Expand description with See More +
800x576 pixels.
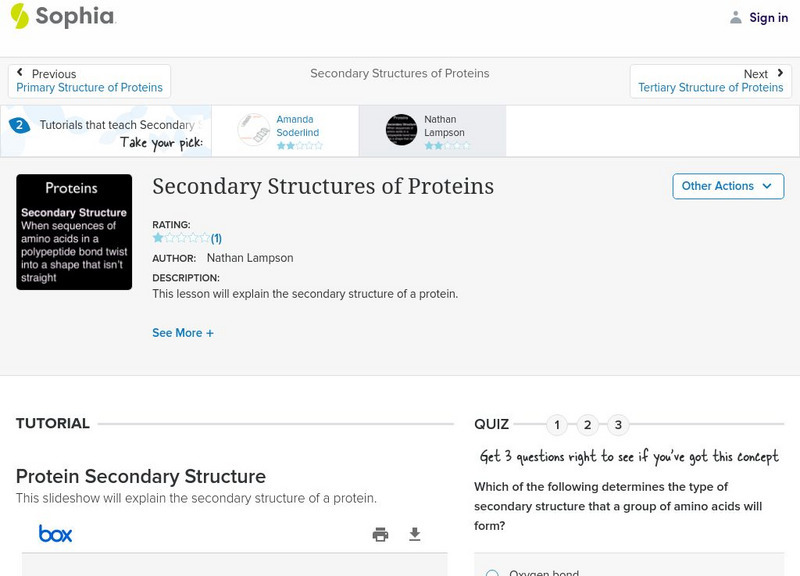click(183, 333)
